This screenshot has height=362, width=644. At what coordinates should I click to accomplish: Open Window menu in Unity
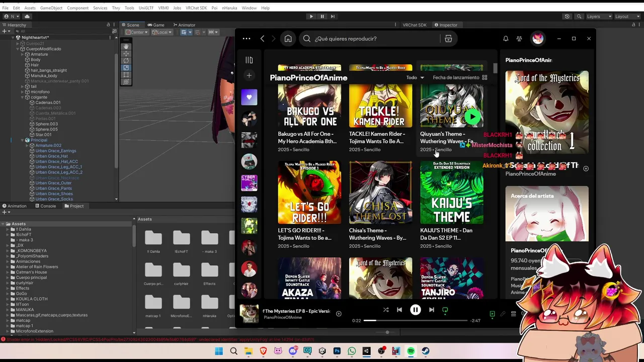[249, 8]
